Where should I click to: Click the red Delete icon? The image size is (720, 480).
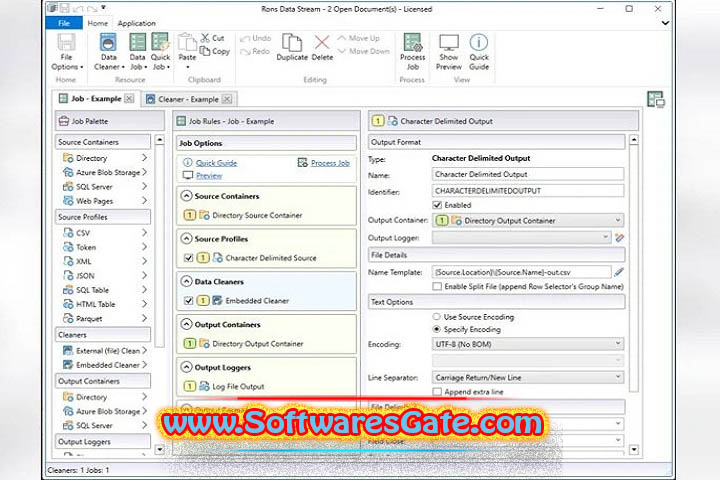(x=322, y=43)
